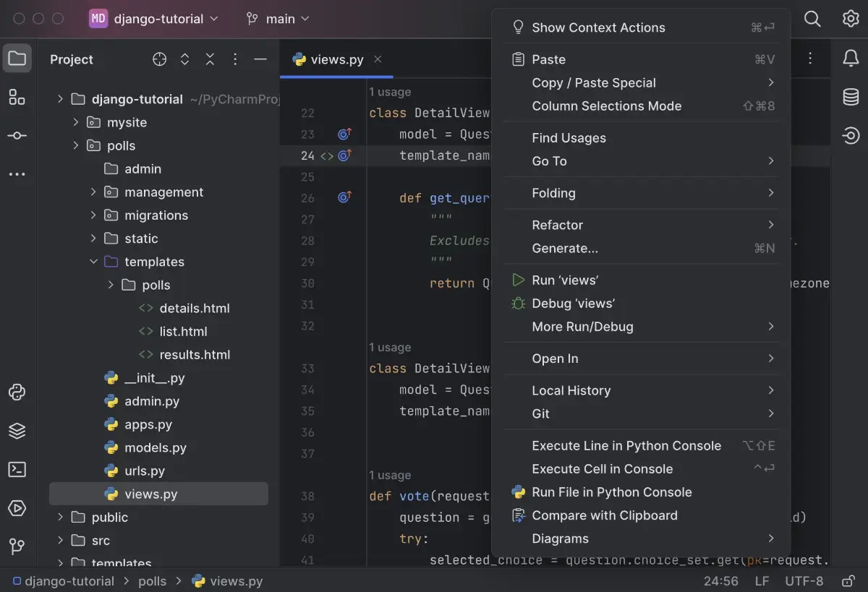
Task: Collapse the templates folder
Action: (x=93, y=262)
